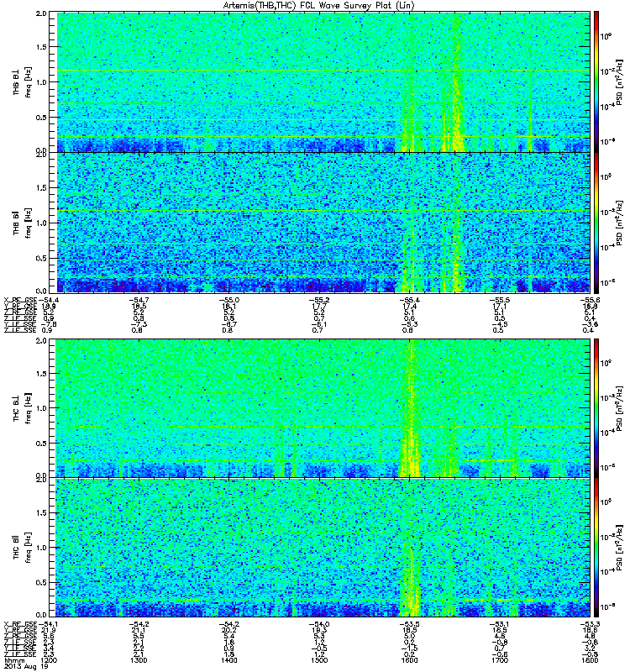
Task: Select the THC B-parallel axis label
Action: tap(16, 547)
